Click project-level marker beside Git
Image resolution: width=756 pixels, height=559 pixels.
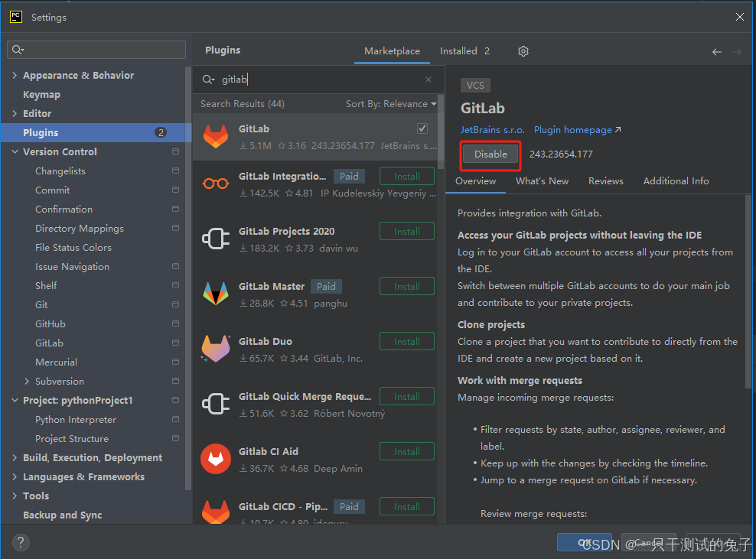pos(175,304)
